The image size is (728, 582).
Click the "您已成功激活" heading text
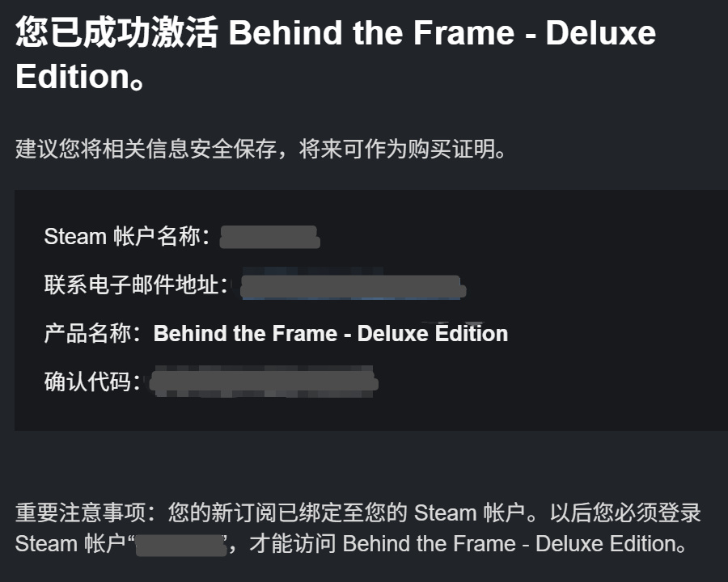click(x=116, y=34)
